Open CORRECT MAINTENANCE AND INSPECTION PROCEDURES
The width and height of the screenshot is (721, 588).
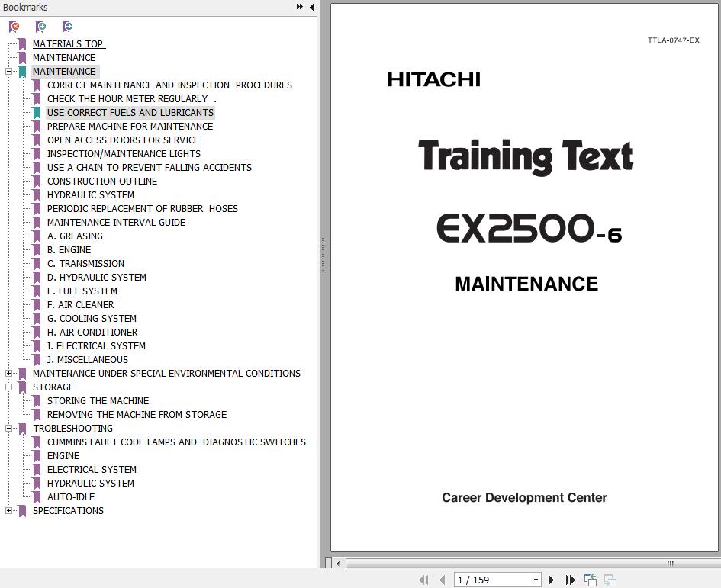tap(169, 85)
